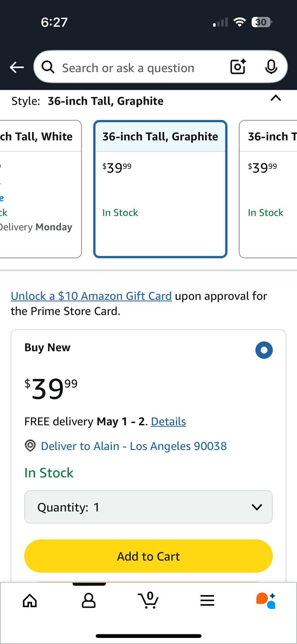
Task: Open the delivery Details link
Action: tap(168, 421)
